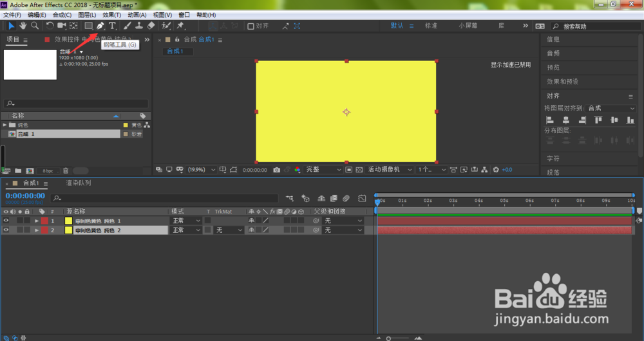Click red label color of layer 2
Screen dimensions: 644x341
point(44,230)
